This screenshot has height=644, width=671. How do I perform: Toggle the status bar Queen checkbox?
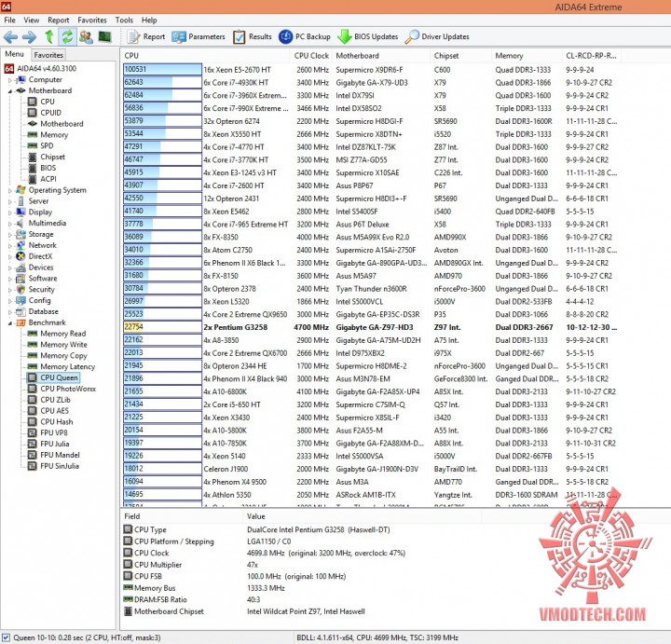6,637
